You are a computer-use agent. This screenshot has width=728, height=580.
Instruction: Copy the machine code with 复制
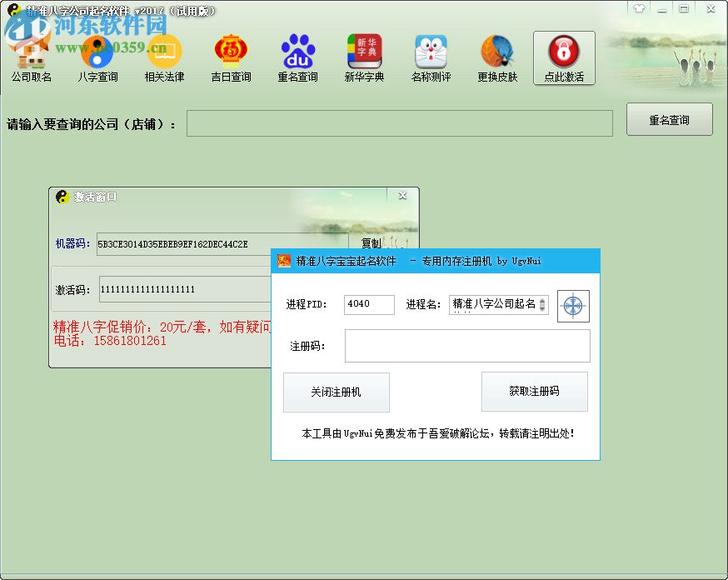[x=373, y=243]
